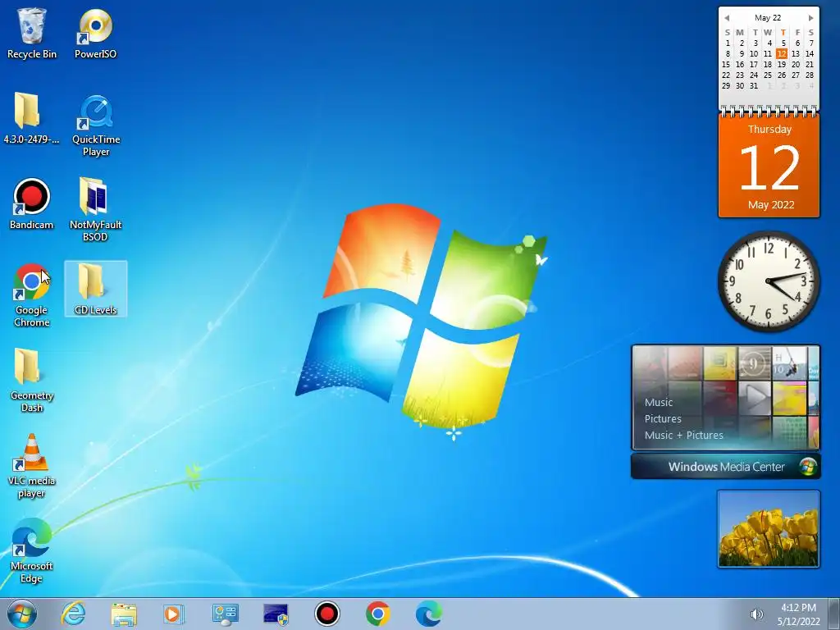Click the taskbar clock showing 4:12 PM
Viewport: 840px width, 630px height.
tap(798, 614)
